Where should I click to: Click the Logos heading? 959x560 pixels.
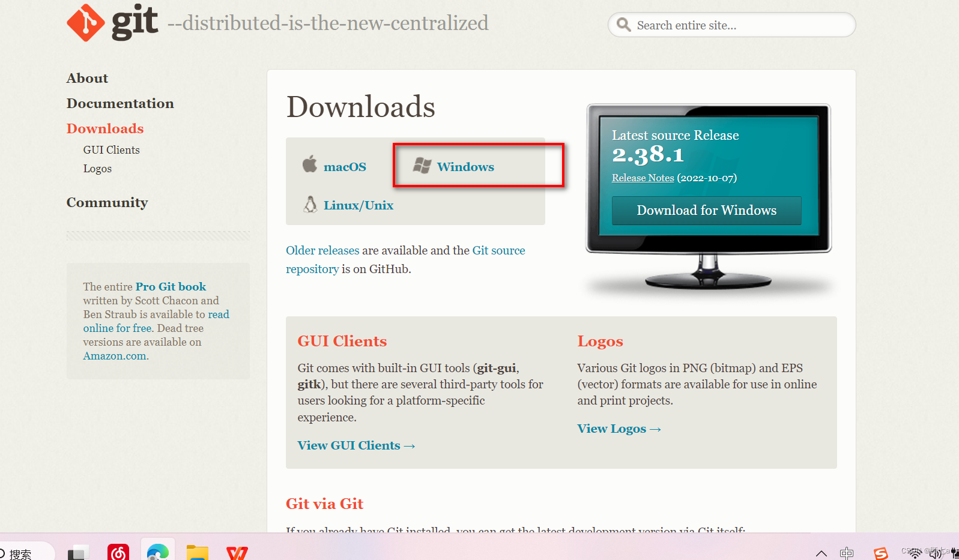(x=601, y=341)
